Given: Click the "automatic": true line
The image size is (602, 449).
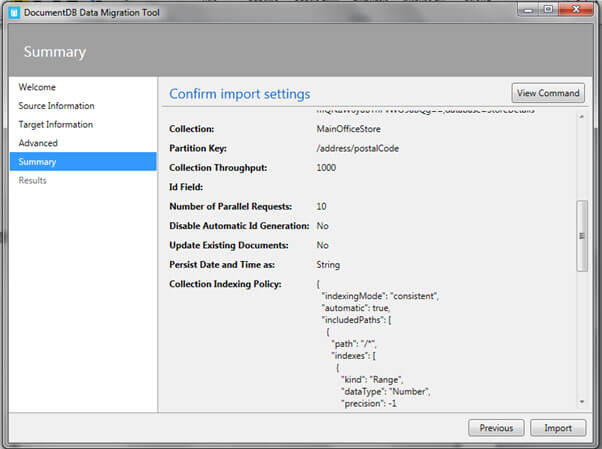Looking at the screenshot, I should [356, 308].
